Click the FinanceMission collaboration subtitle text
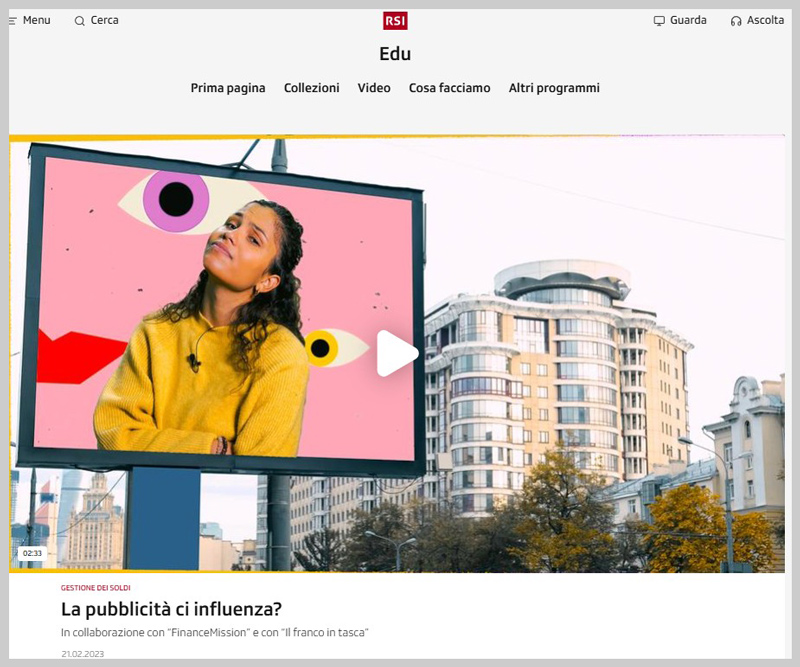This screenshot has width=800, height=667. [216, 633]
